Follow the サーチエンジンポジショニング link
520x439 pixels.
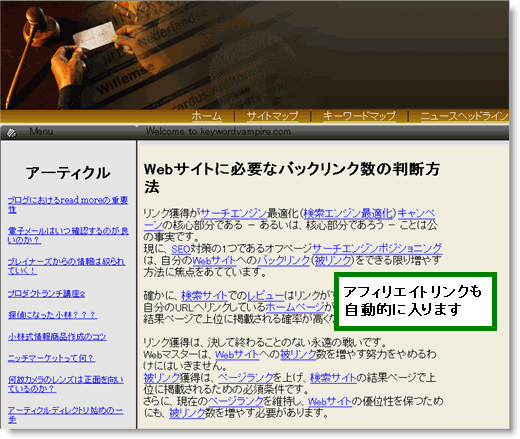[x=377, y=248]
